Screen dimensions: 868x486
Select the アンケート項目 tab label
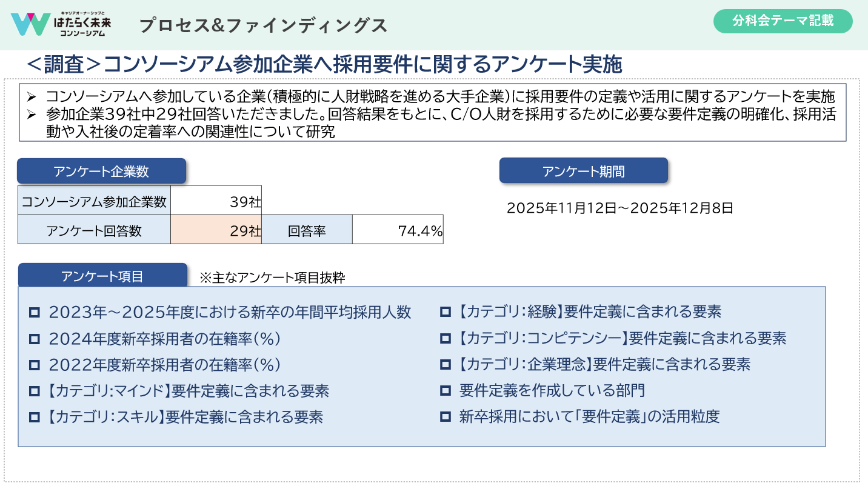click(x=102, y=276)
